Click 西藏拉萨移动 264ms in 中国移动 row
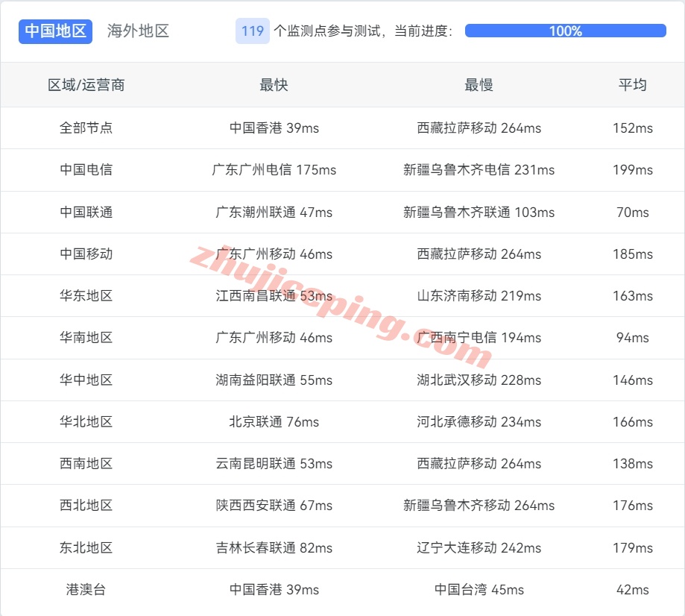685x616 pixels. tap(479, 254)
